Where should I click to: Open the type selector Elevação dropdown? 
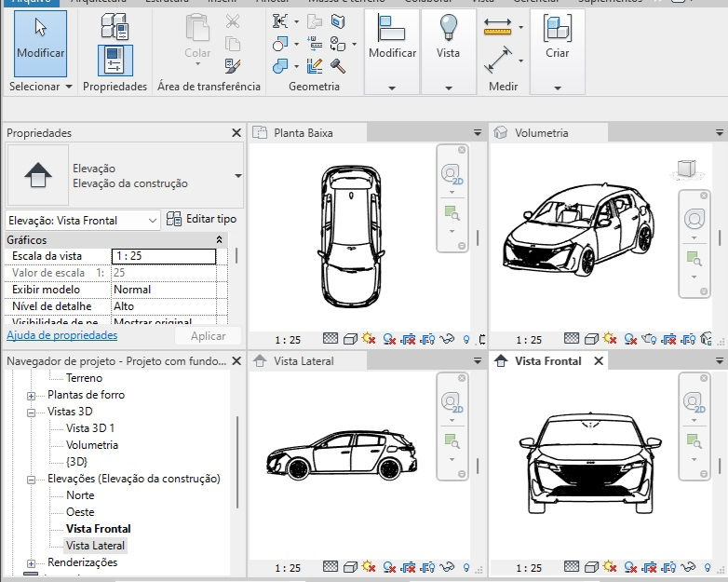point(238,176)
